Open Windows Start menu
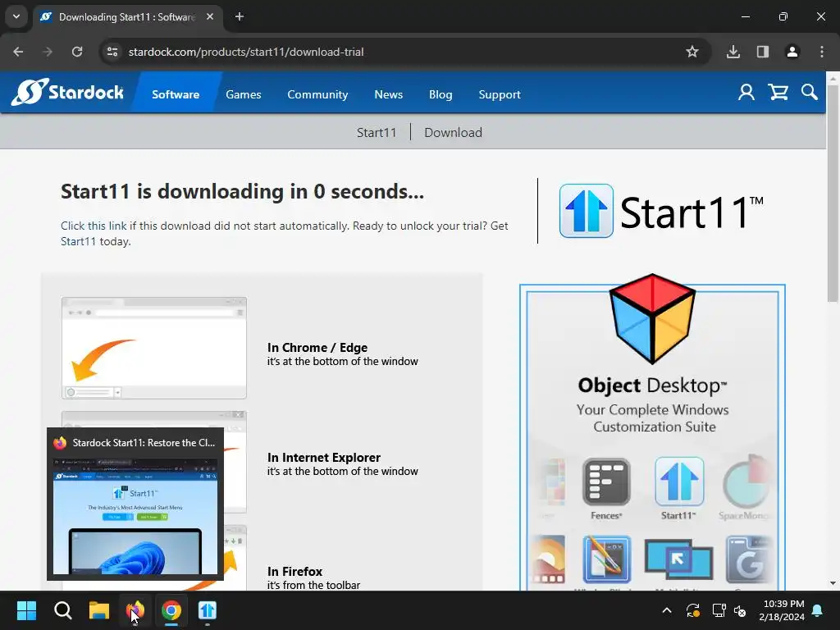This screenshot has height=630, width=840. pos(26,610)
